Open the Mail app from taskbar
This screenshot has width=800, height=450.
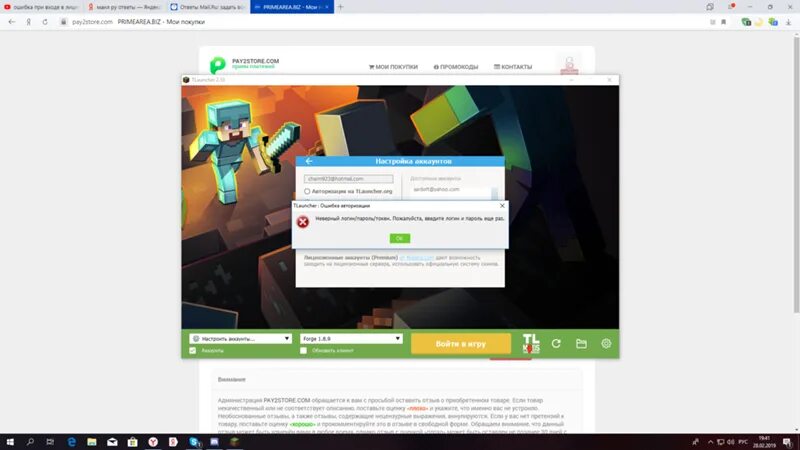click(x=112, y=442)
